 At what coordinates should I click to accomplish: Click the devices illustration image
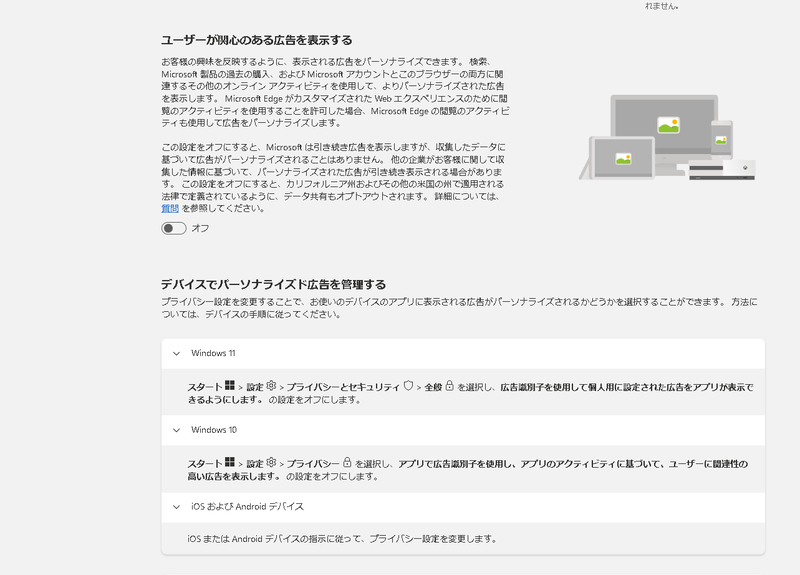(667, 137)
